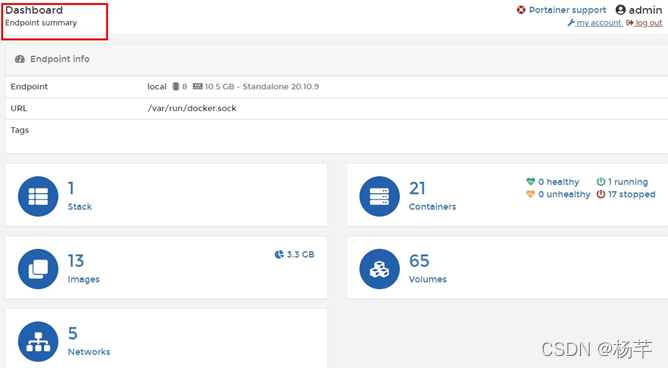Click the Portainer support lifebuoy icon
This screenshot has height=368, width=668.
click(521, 10)
